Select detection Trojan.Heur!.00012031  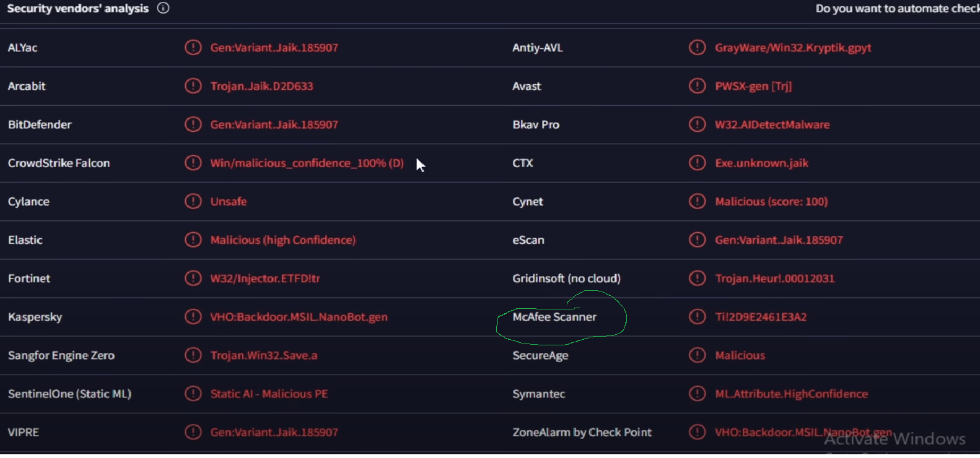click(775, 278)
